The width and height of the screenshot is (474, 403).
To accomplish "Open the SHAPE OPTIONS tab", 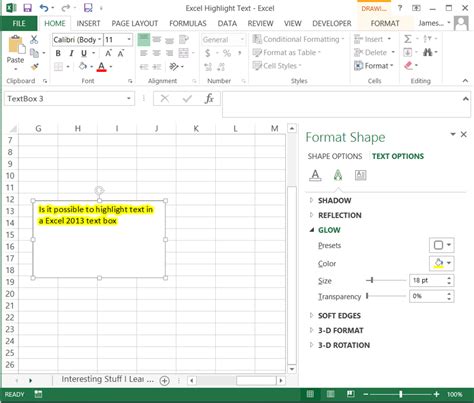I will [335, 156].
